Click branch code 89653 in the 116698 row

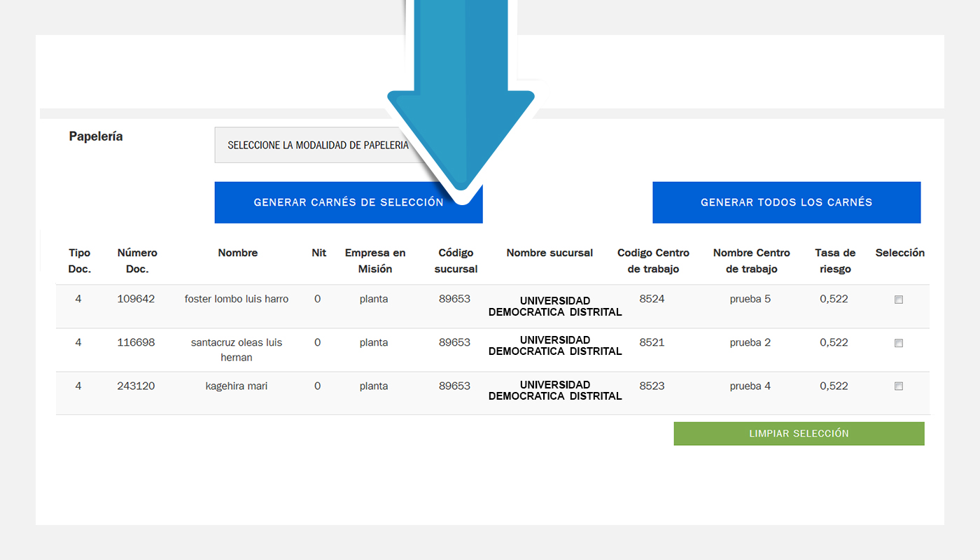[454, 342]
